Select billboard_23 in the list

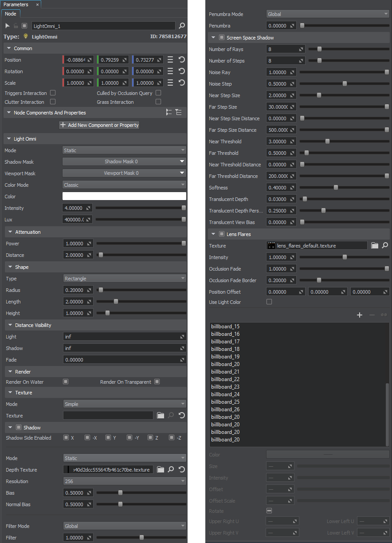pyautogui.click(x=225, y=386)
